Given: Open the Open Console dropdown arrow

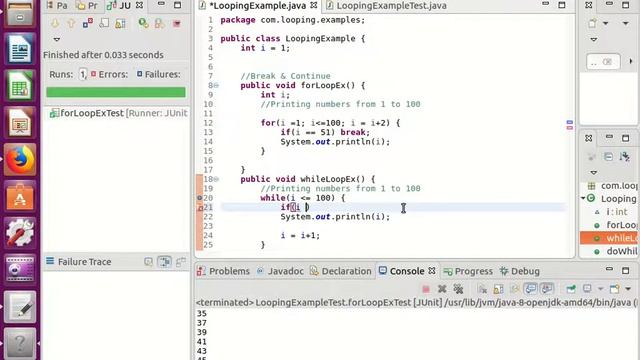Looking at the screenshot, I should [628, 289].
